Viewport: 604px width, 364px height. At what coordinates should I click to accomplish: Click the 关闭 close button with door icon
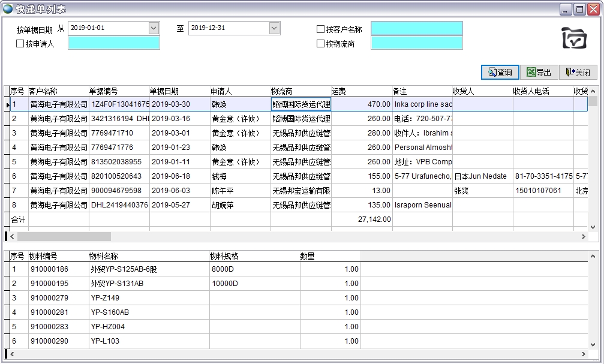(x=578, y=73)
